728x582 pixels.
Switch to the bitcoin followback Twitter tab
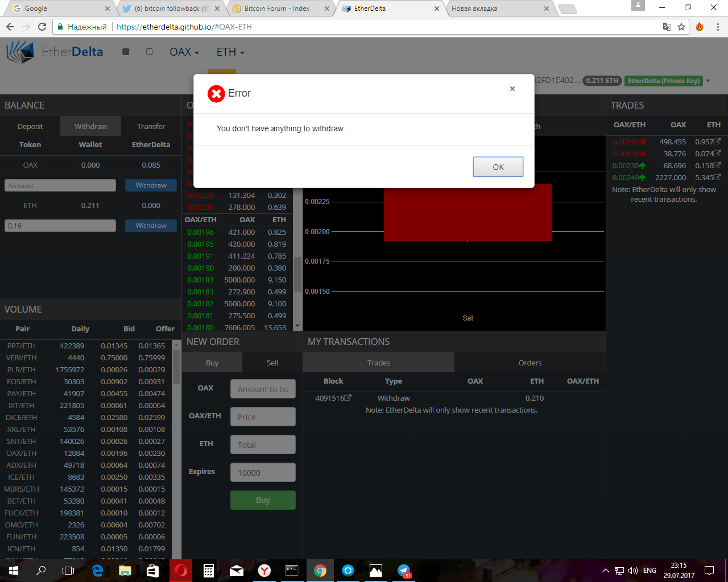click(x=170, y=9)
